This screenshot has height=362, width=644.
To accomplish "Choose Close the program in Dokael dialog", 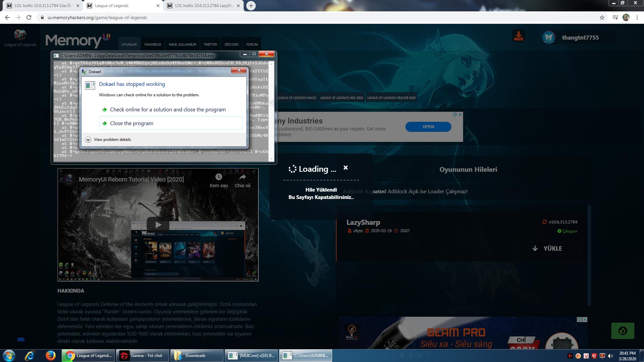I will click(171, 123).
